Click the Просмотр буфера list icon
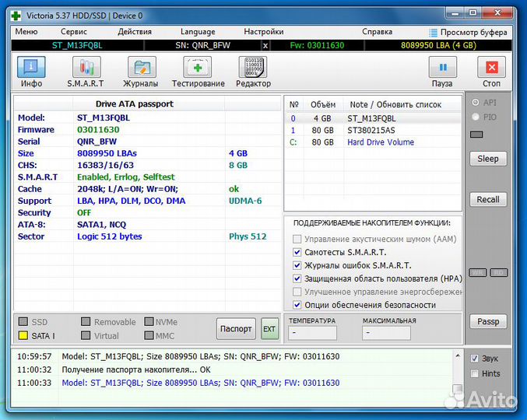The image size is (527, 420). pos(433,33)
